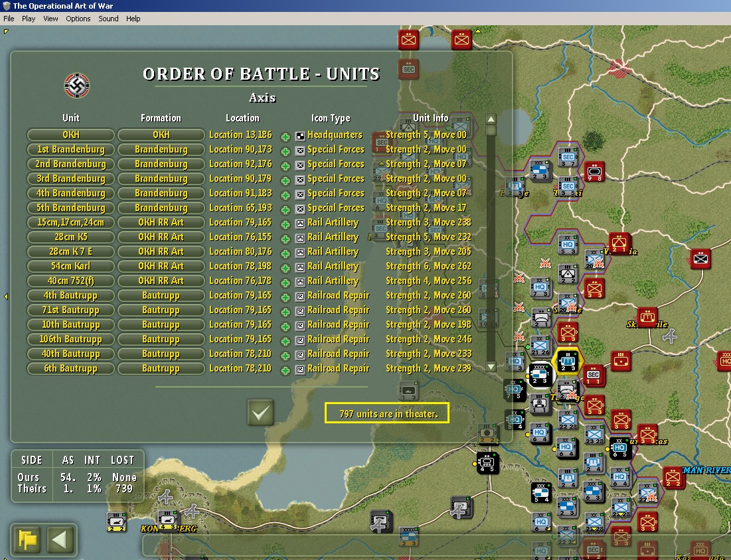The image size is (731, 560).
Task: Click green plus for 54cm Karl row
Action: pos(285,268)
